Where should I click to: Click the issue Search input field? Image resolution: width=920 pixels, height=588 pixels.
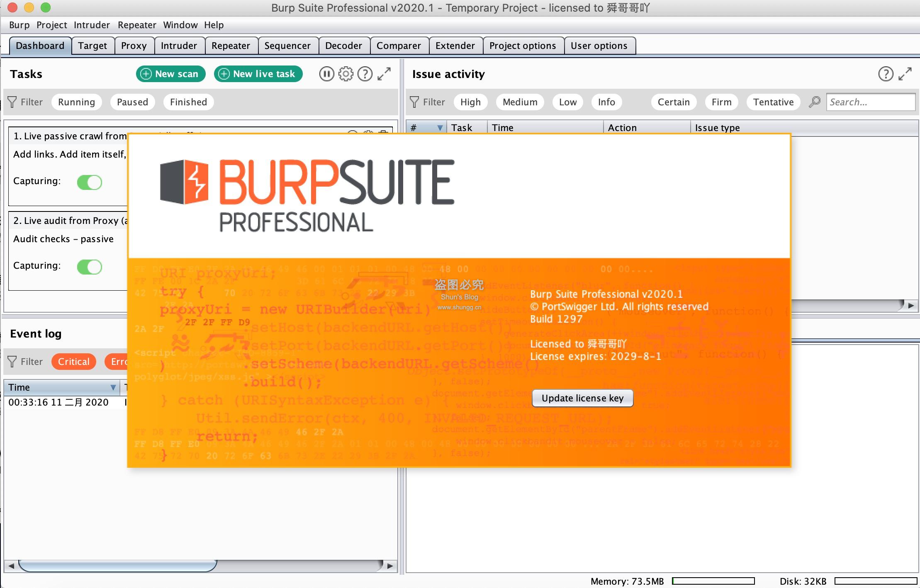pos(871,102)
